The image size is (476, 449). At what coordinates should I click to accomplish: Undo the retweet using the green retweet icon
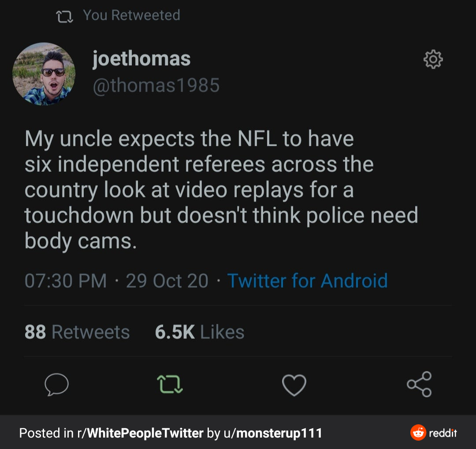(170, 385)
